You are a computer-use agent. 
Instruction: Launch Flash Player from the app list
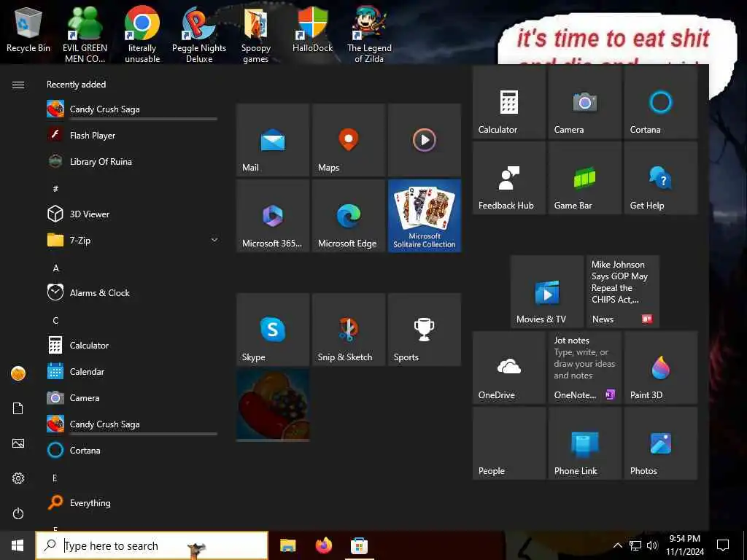pos(132,136)
